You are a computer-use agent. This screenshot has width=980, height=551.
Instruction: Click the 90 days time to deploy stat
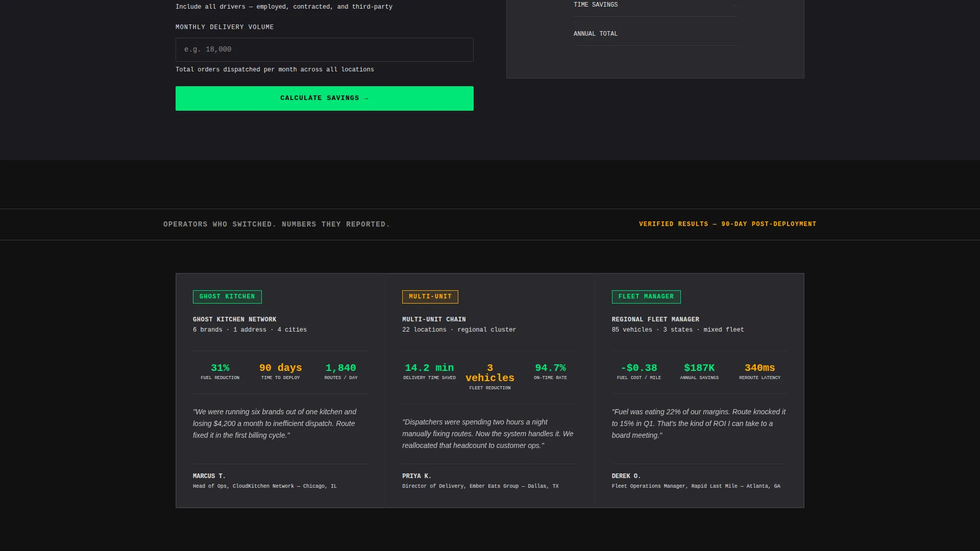tap(281, 372)
